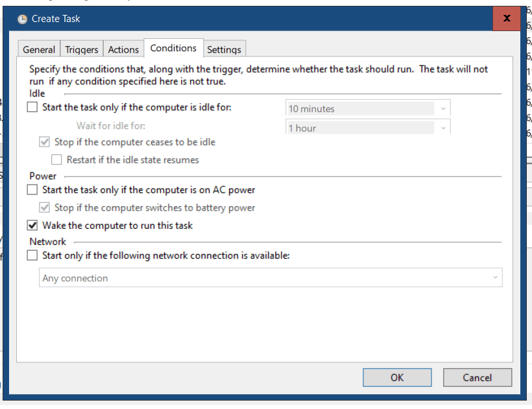Switch to the Settings tab

pos(224,49)
